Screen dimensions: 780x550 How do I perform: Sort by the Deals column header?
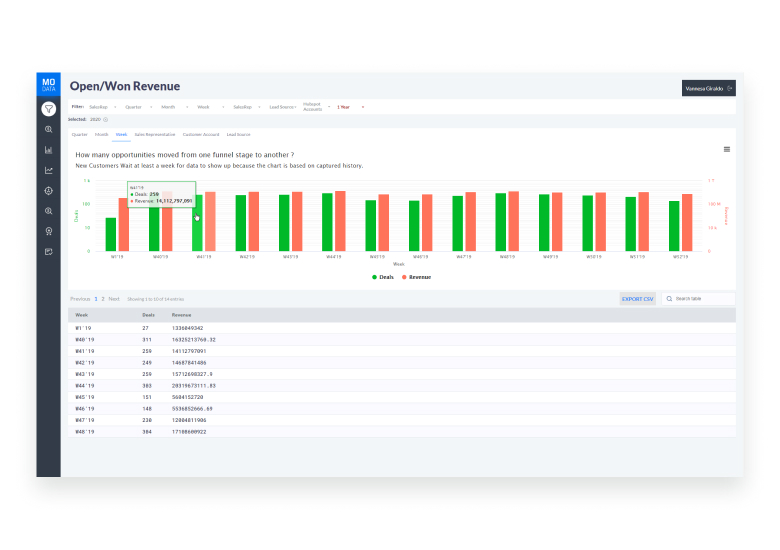click(x=148, y=315)
